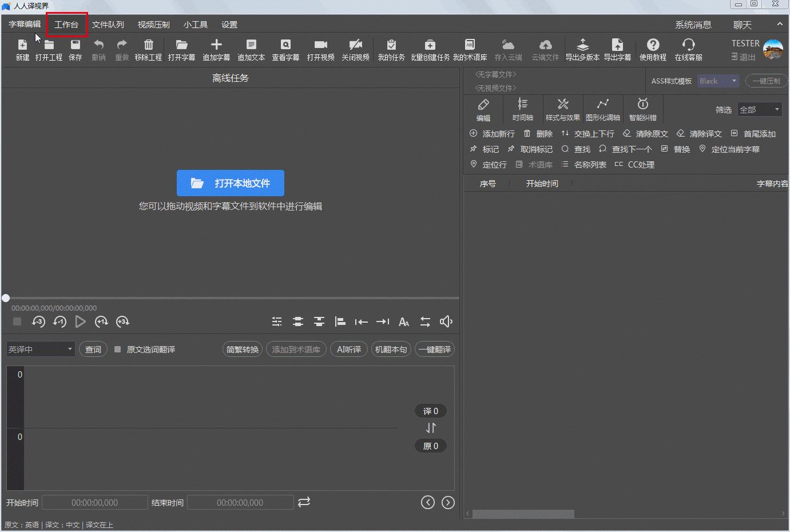Image resolution: width=790 pixels, height=532 pixels.
Task: Click the 样式与效果 styles icon
Action: 563,104
